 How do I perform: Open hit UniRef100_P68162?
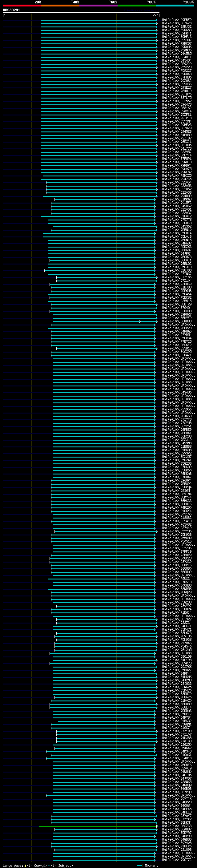[176, 108]
